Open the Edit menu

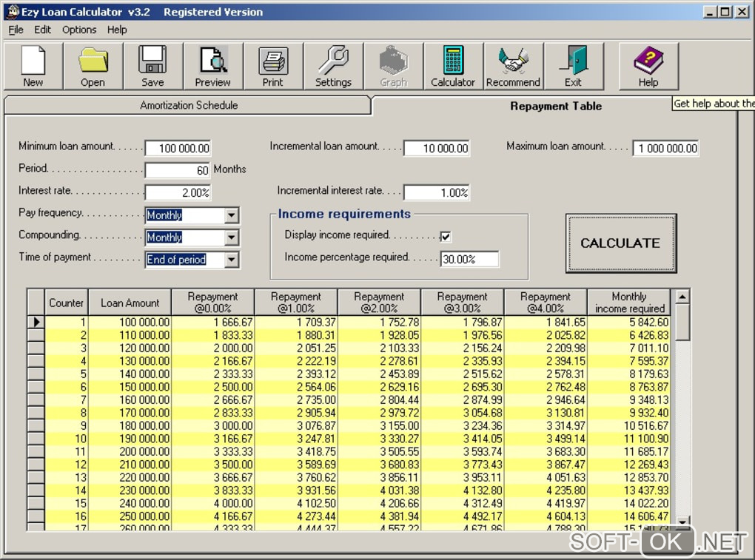[42, 30]
